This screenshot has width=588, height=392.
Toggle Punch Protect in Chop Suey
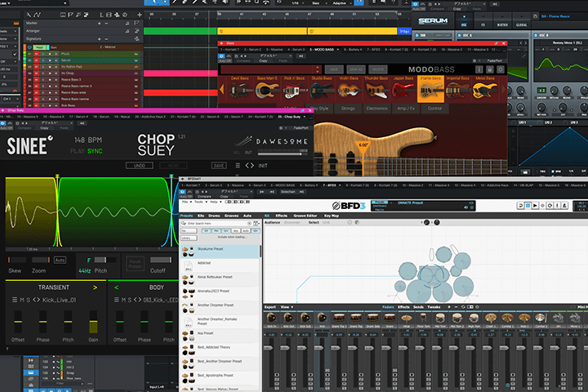(135, 264)
